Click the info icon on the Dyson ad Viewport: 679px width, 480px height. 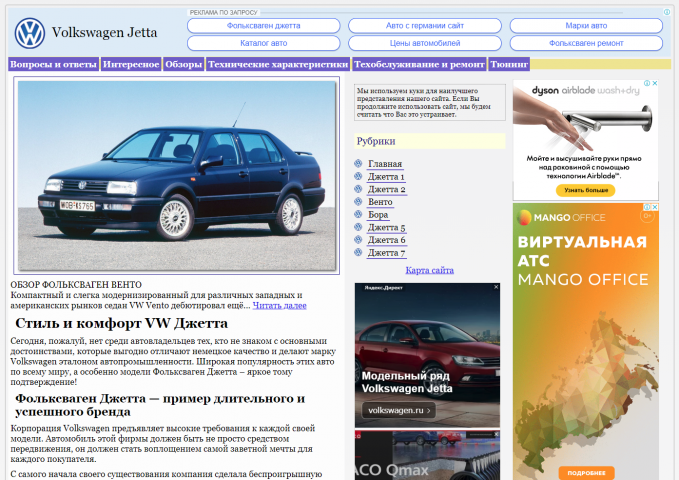[647, 83]
